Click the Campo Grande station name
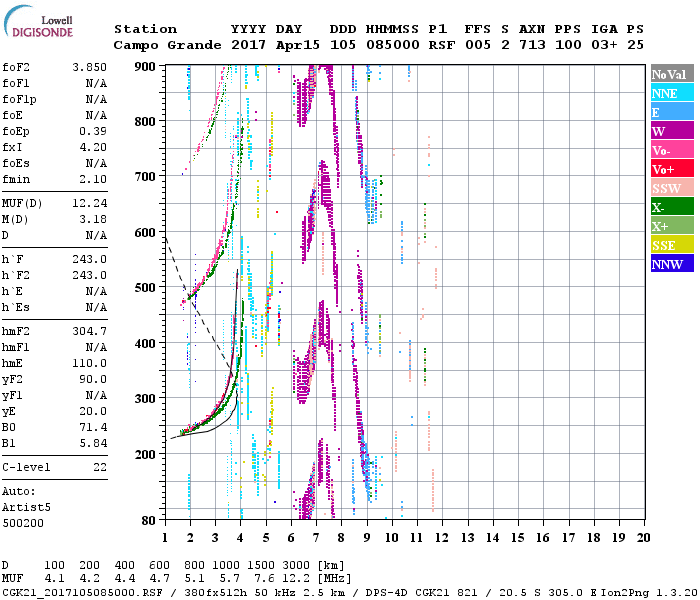The image size is (700, 600). [x=167, y=45]
